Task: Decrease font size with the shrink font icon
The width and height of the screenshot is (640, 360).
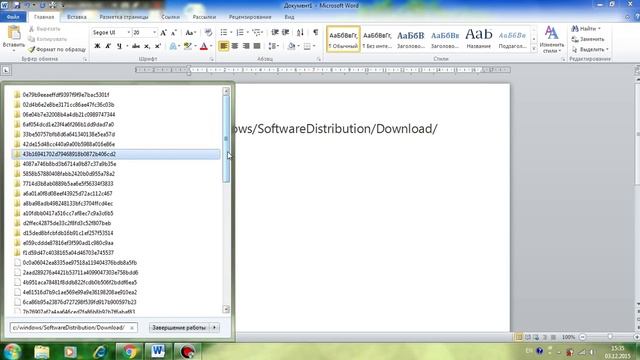Action: (173, 33)
